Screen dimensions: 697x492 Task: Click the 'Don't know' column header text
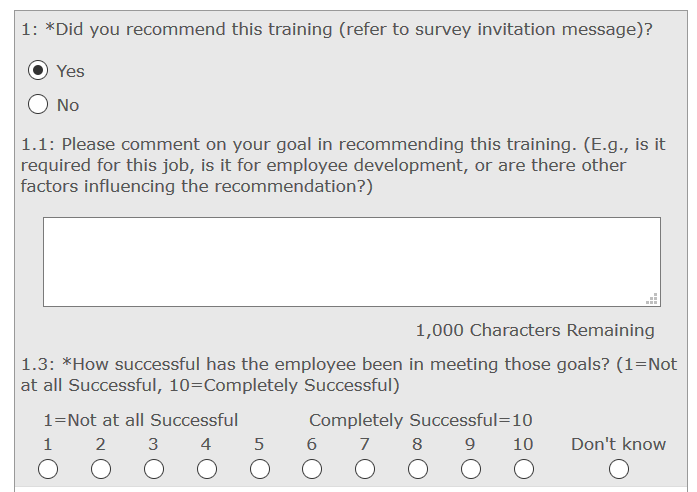618,444
